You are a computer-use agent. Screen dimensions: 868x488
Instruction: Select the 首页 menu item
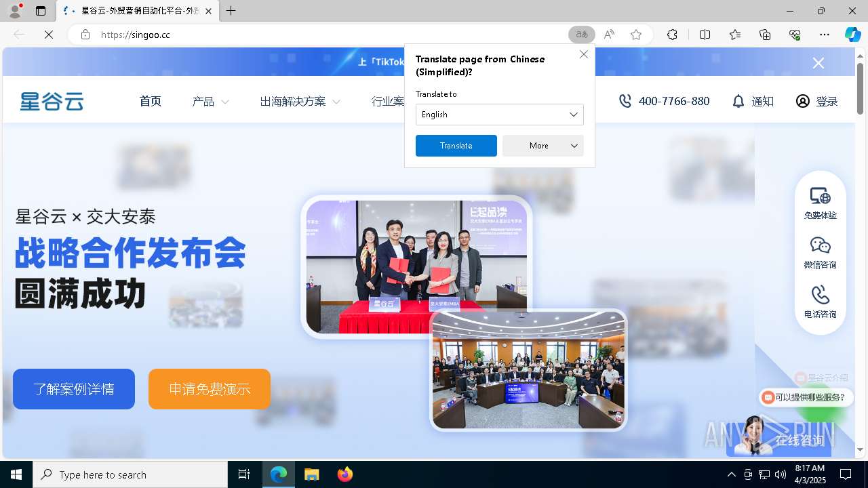(151, 102)
